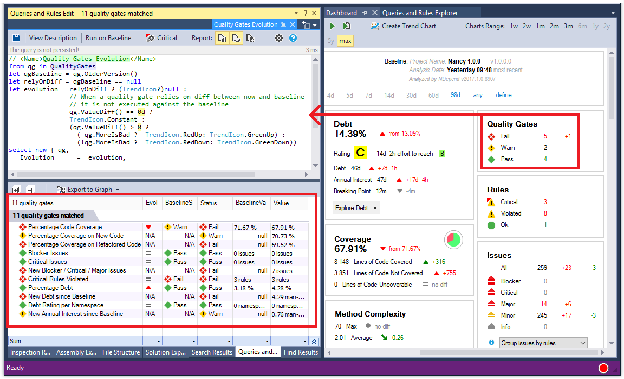Screen dimensions: 624x379
Task: Open Export to Graph dropdown arrow
Action: (x=117, y=190)
